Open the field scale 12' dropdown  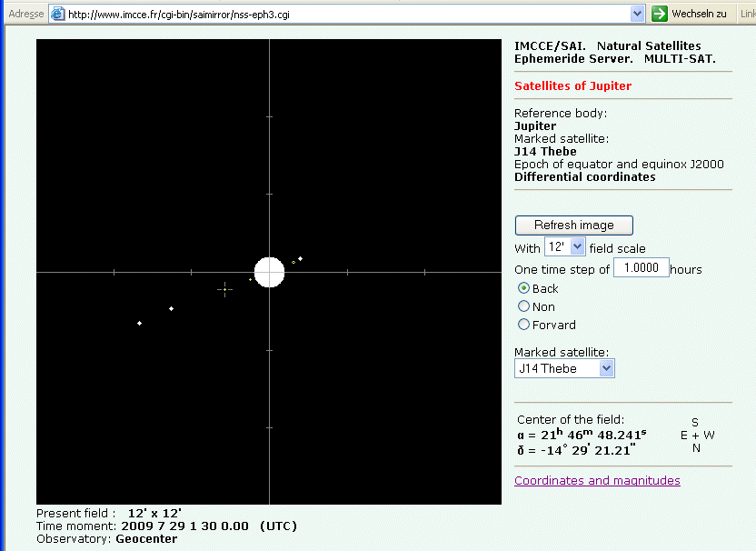point(565,247)
